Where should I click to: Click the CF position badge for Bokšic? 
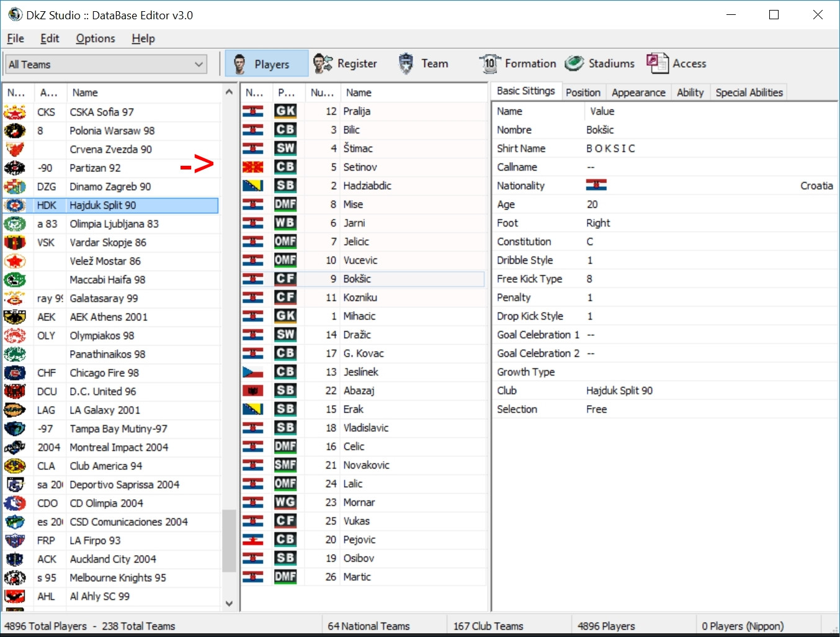tap(285, 279)
